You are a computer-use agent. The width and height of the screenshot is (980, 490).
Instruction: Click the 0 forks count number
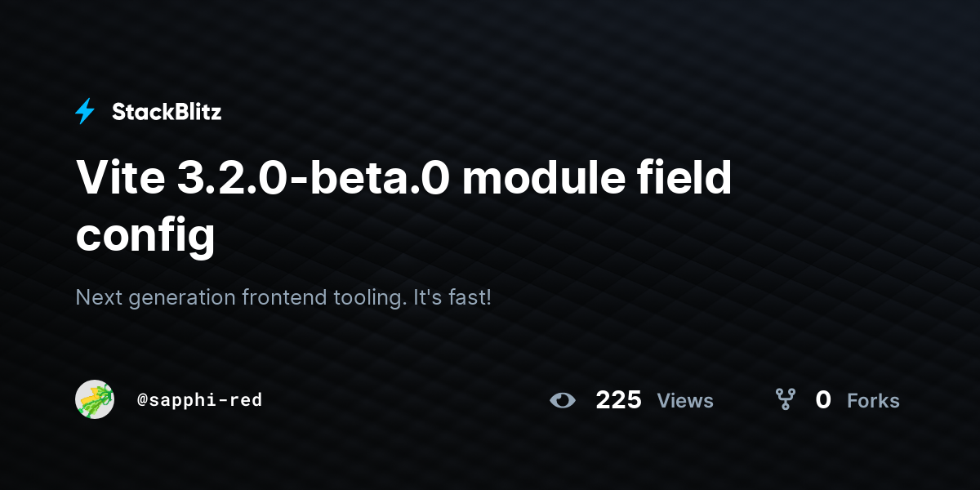[823, 399]
